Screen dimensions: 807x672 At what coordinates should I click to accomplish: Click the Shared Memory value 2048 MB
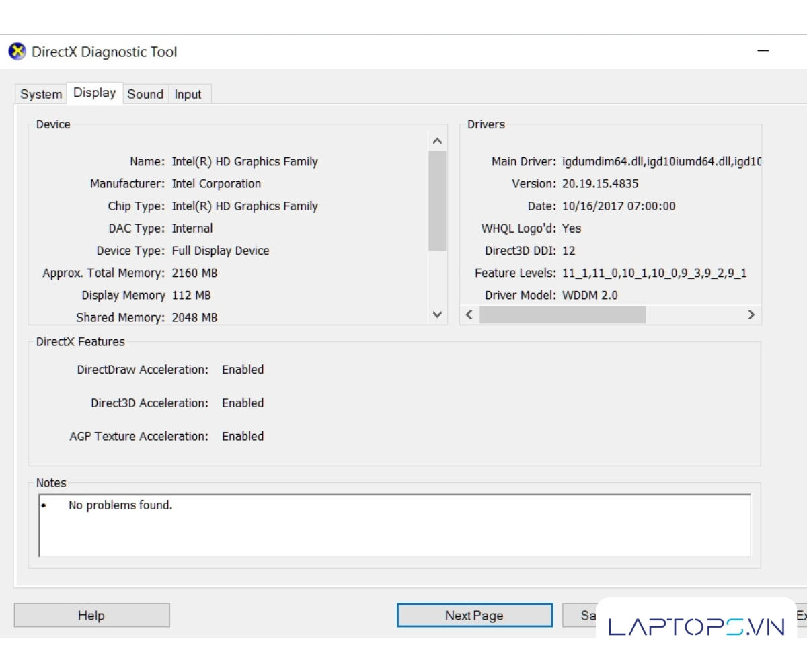(x=194, y=318)
